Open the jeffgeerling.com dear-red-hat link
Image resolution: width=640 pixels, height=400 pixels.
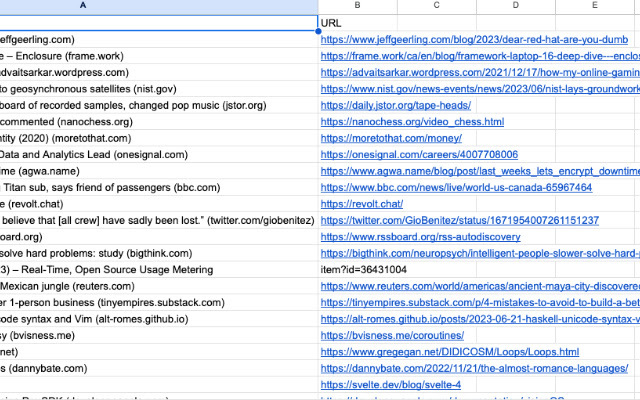(x=474, y=40)
